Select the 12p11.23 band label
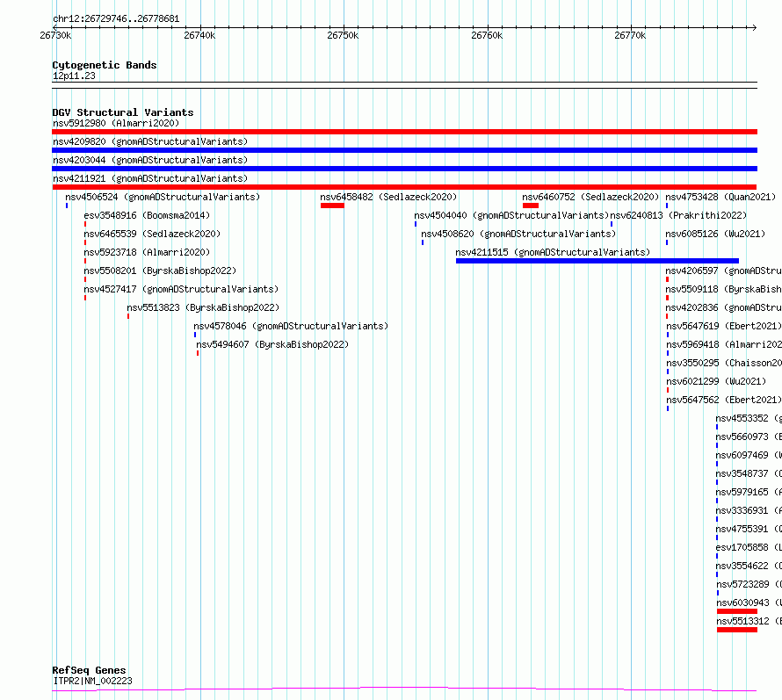Viewport: 782px width, 700px height. pyautogui.click(x=74, y=76)
